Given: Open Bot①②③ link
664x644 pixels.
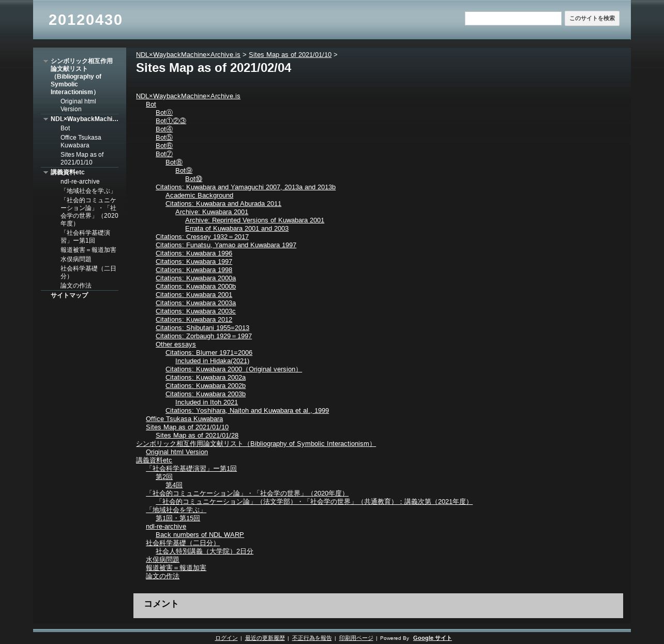Looking at the screenshot, I should pos(171,121).
